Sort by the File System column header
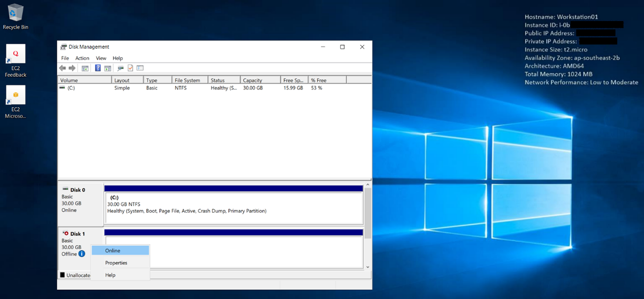This screenshot has height=299, width=644. click(x=190, y=80)
